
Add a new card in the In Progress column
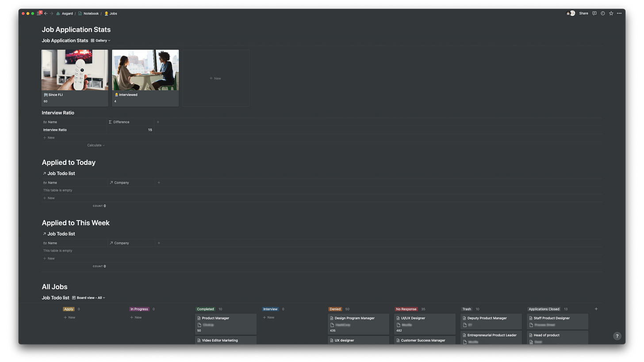(136, 317)
